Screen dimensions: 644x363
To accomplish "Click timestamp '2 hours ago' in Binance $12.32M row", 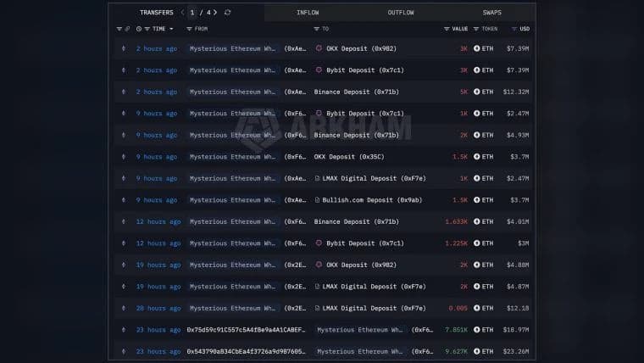I will pos(157,92).
